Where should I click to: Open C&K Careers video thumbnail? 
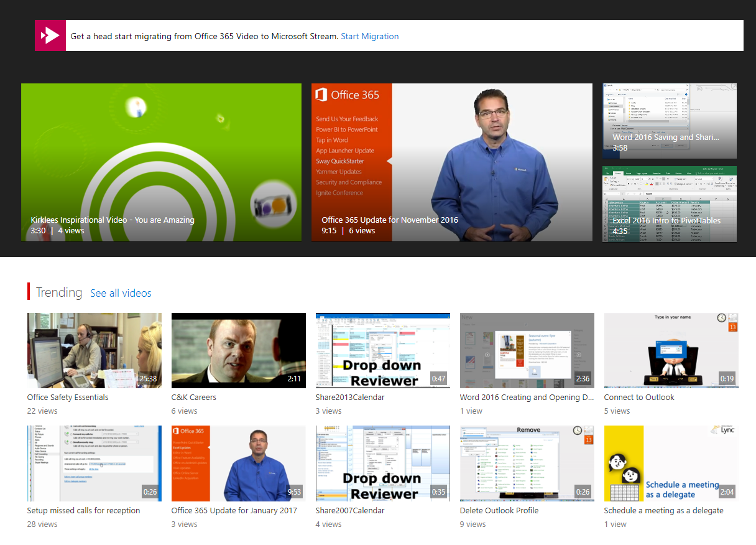click(239, 350)
